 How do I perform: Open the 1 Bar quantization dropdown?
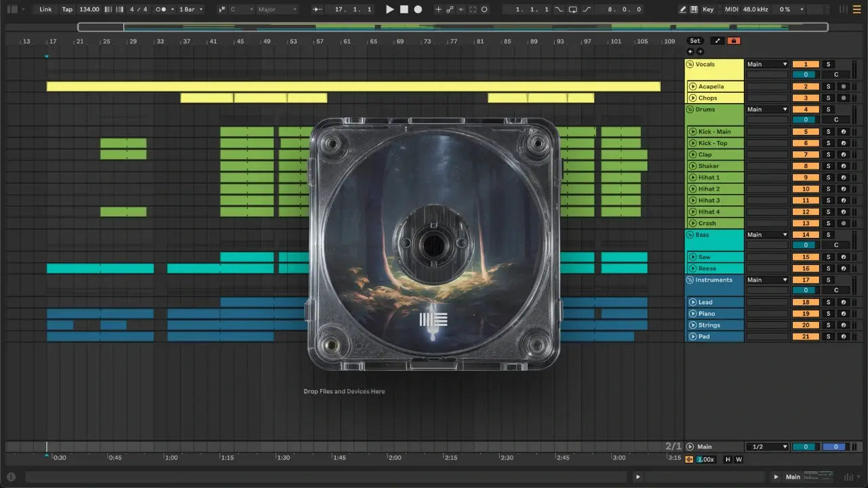point(191,9)
